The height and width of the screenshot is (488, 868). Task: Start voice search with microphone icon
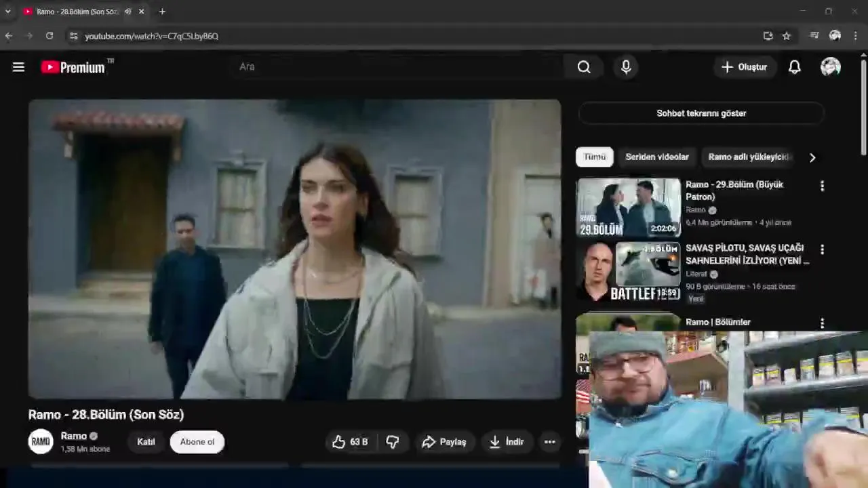(626, 67)
